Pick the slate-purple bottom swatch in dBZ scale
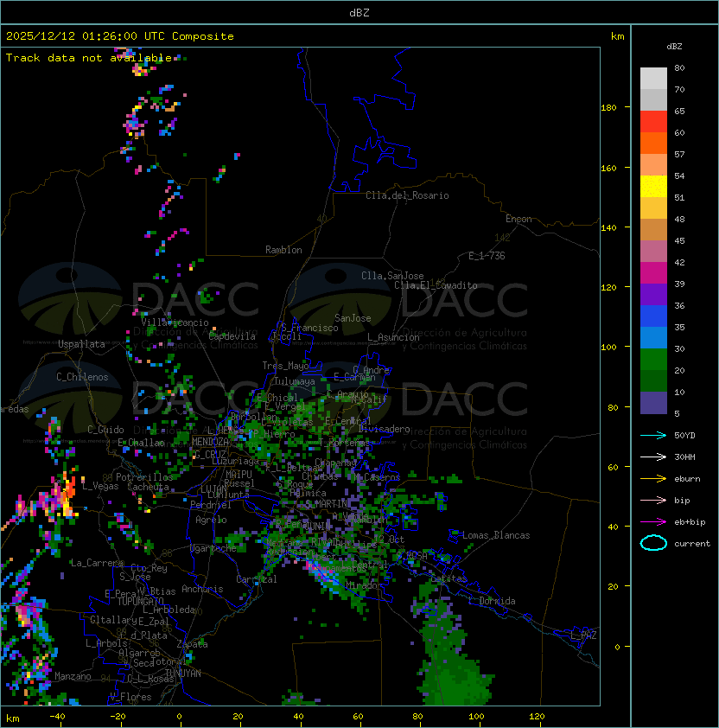 click(653, 403)
